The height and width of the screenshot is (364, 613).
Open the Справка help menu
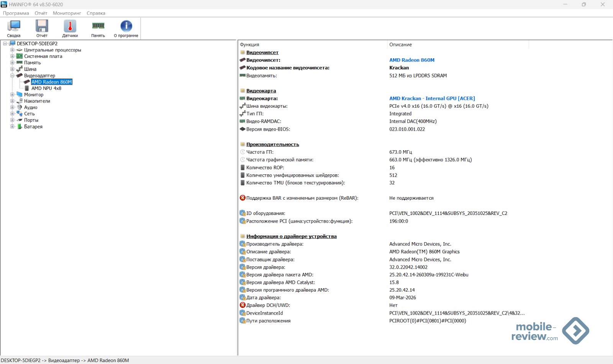click(96, 13)
